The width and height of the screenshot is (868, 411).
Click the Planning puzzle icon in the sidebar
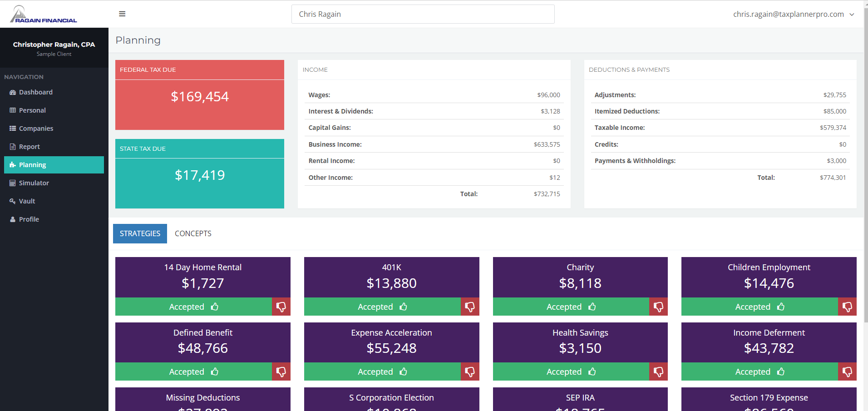[x=13, y=165]
